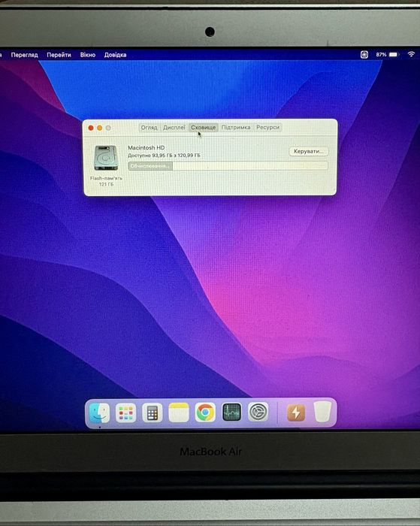Open the Trash in the Dock
The image size is (420, 526).
pos(322,412)
